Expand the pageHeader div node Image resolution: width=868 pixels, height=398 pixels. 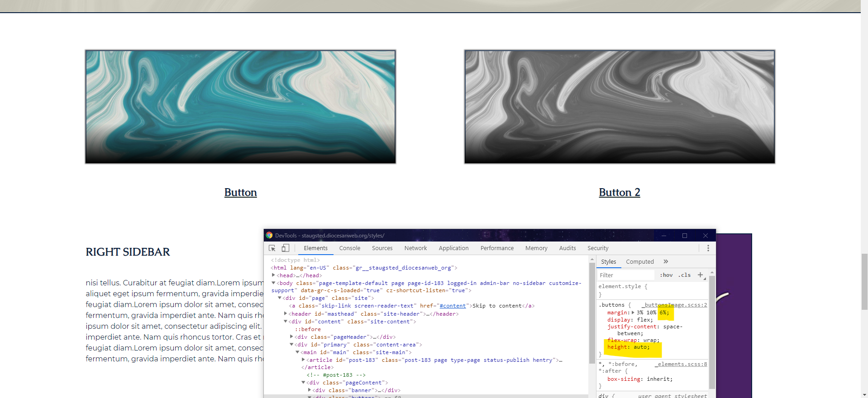click(291, 336)
